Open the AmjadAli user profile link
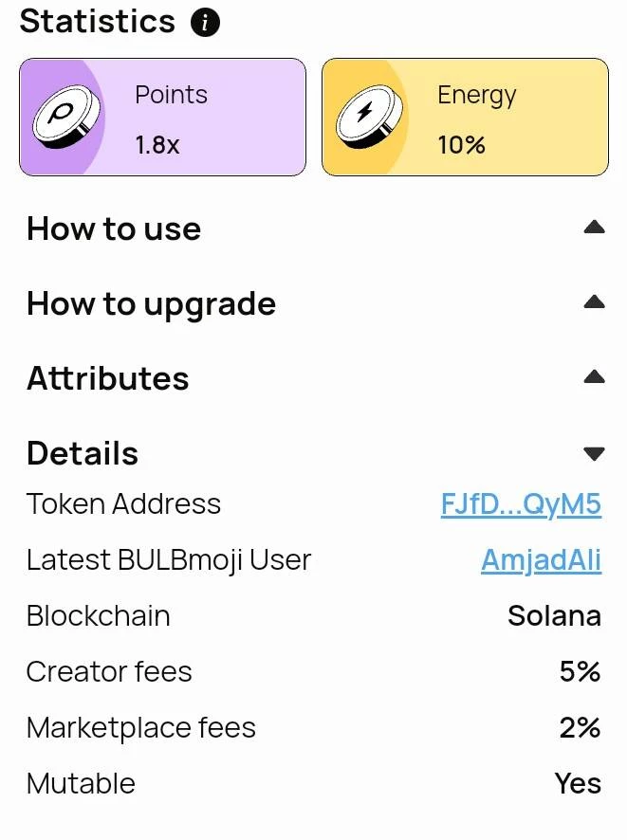The height and width of the screenshot is (840, 627). [x=542, y=561]
